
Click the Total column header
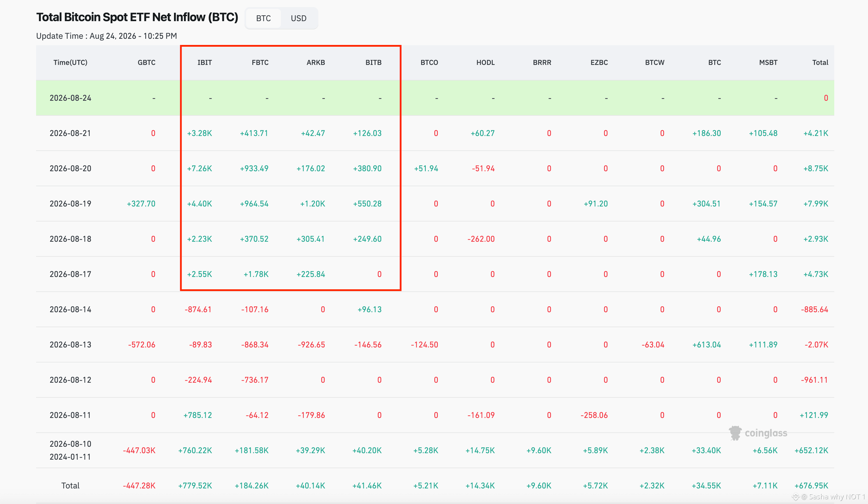point(820,62)
